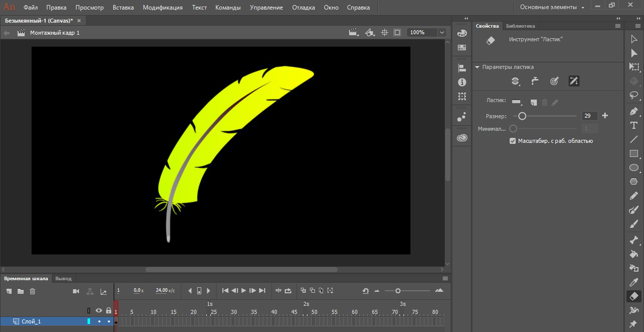
Task: Click the 'Размер' eraser size slider
Action: tap(545, 116)
